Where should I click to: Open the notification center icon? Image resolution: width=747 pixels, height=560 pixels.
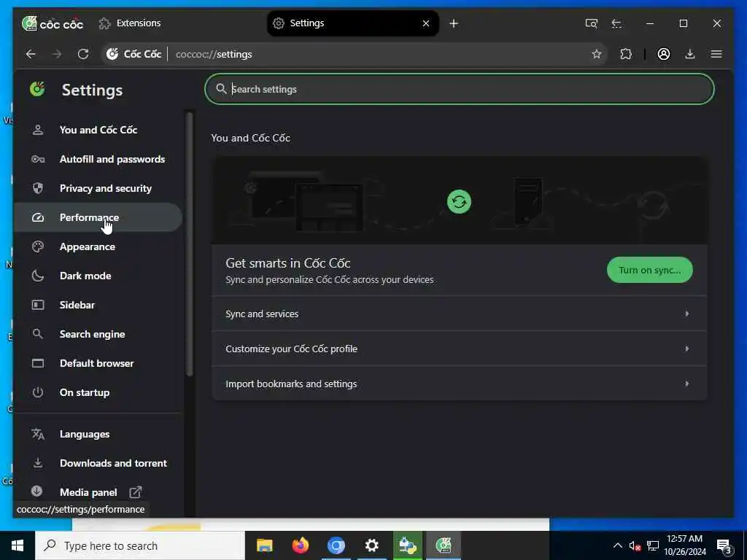click(724, 545)
